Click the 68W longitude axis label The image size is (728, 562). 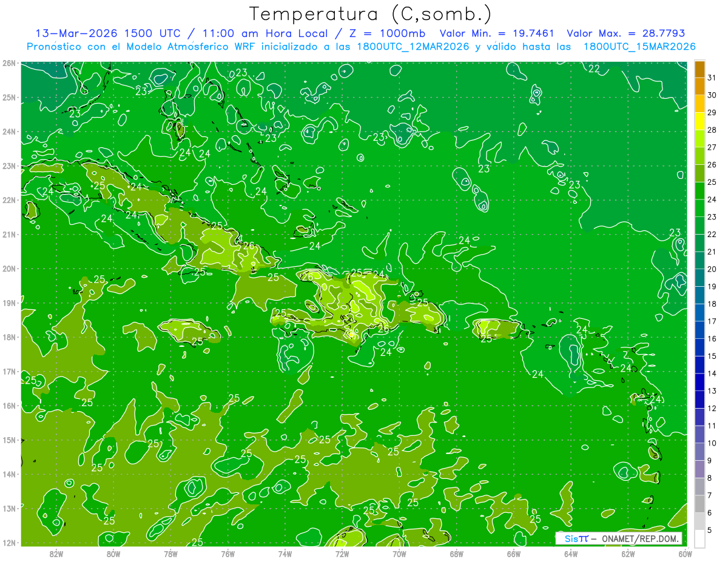pos(456,554)
